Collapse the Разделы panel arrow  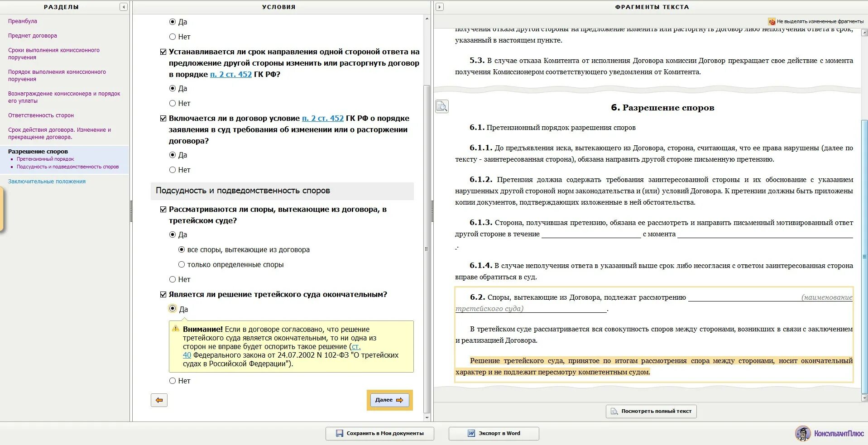click(123, 7)
